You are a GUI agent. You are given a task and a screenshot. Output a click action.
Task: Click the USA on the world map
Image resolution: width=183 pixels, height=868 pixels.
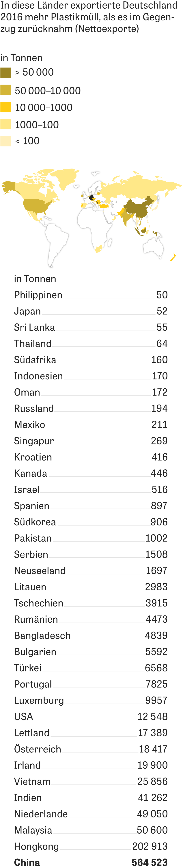coord(35,205)
